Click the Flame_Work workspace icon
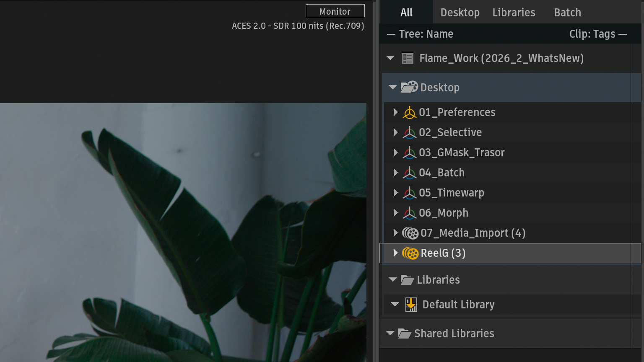 pos(408,58)
